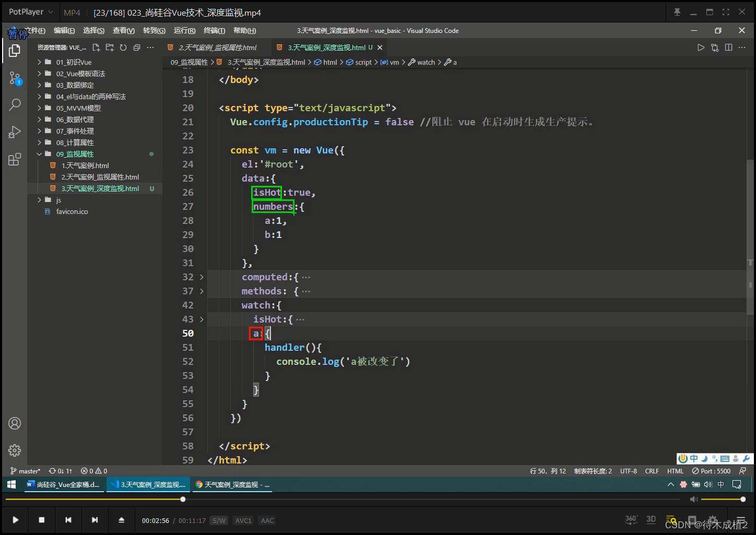Click sync changes indicator in status bar
This screenshot has width=756, height=535.
61,471
